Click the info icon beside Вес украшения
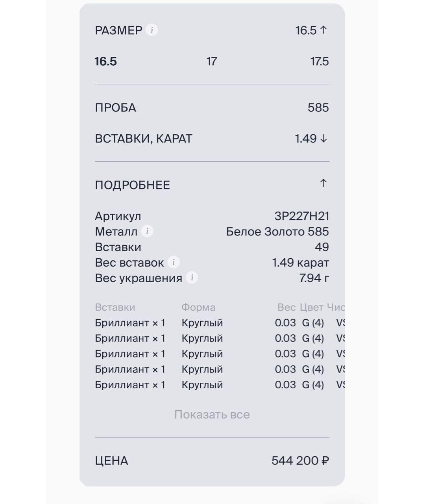The image size is (425, 504). (x=192, y=278)
